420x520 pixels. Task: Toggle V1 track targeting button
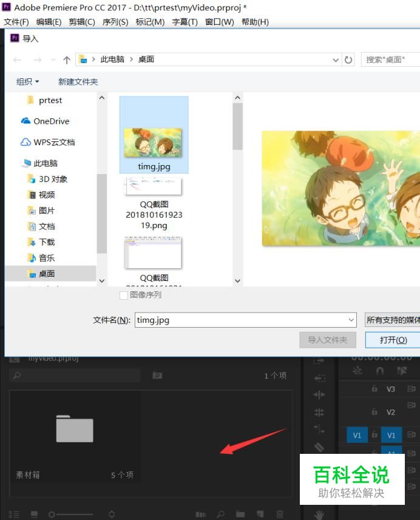(391, 435)
